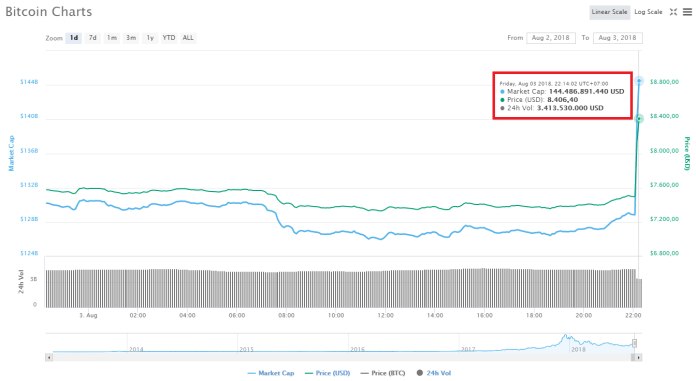The height and width of the screenshot is (381, 696).
Task: Toggle Price (BTC) series in legend
Action: pyautogui.click(x=383, y=373)
